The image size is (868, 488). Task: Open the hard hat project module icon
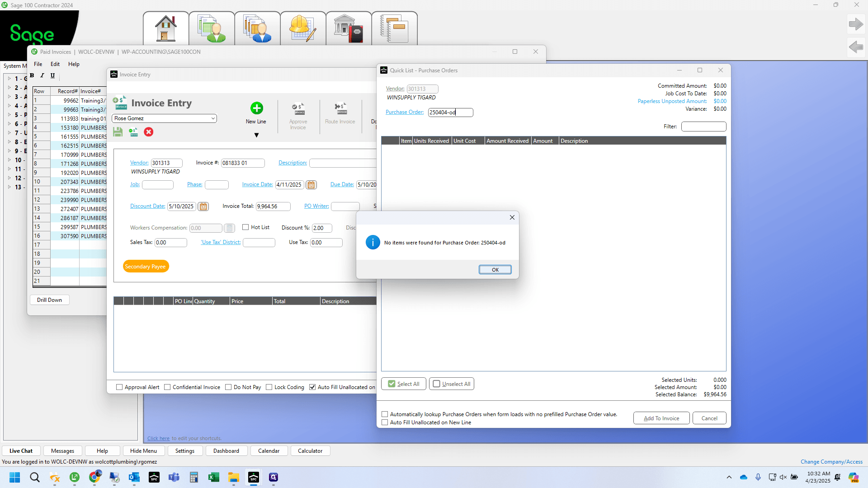[x=303, y=28]
